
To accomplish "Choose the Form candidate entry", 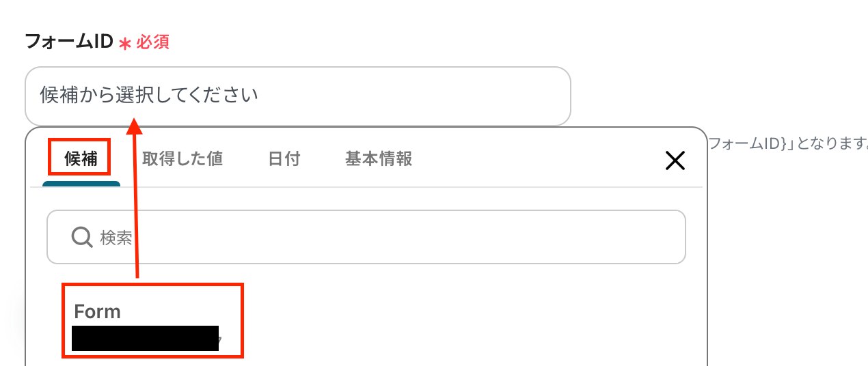I will (x=152, y=321).
